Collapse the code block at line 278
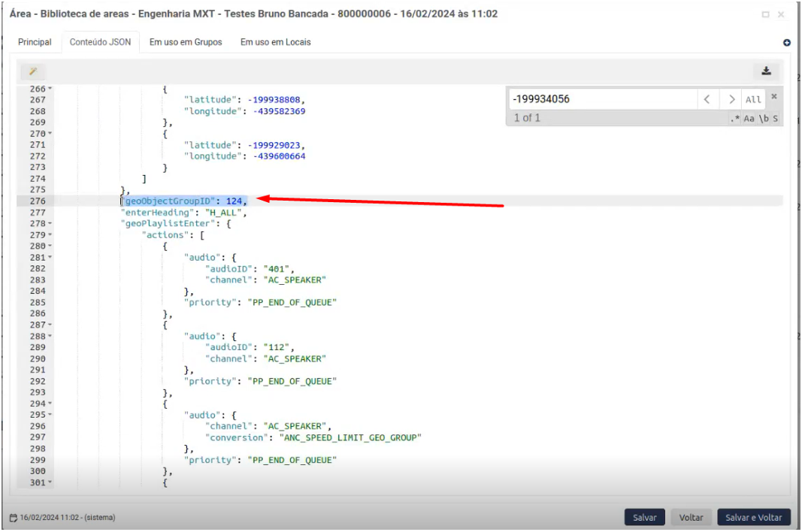 [x=50, y=224]
